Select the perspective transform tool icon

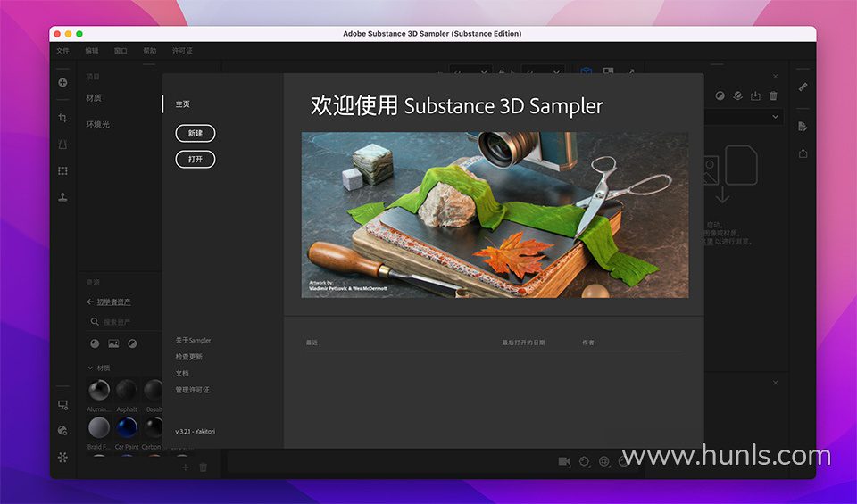[x=62, y=145]
